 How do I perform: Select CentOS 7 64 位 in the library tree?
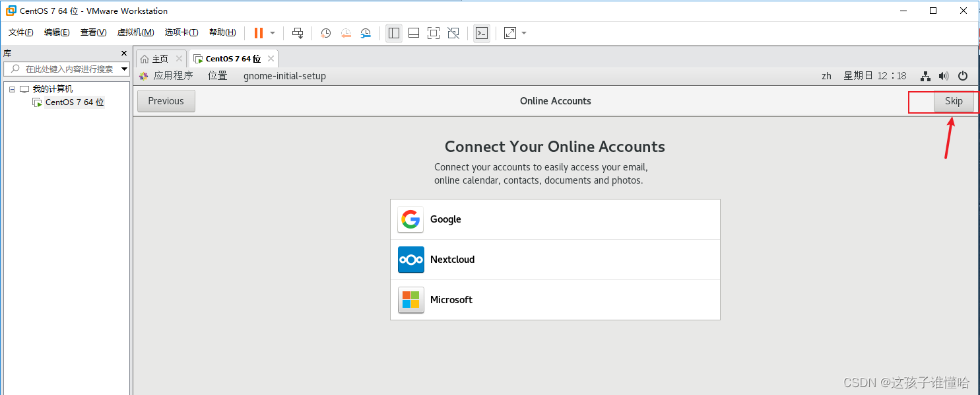75,102
